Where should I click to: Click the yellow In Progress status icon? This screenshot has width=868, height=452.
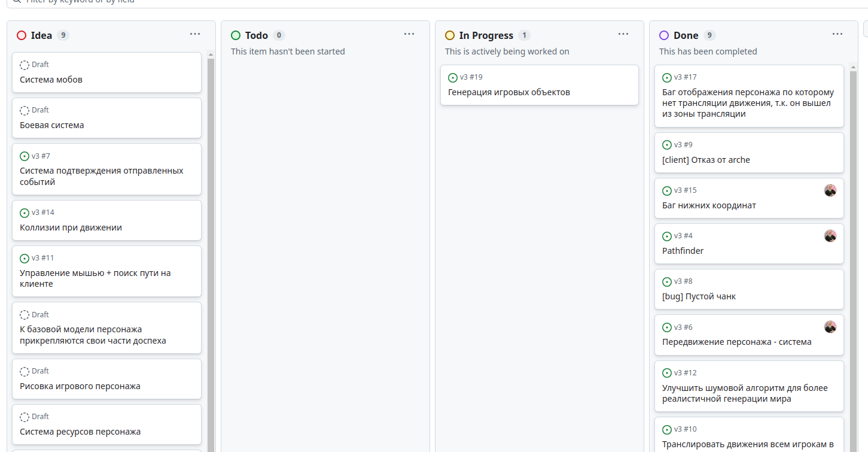[x=450, y=35]
